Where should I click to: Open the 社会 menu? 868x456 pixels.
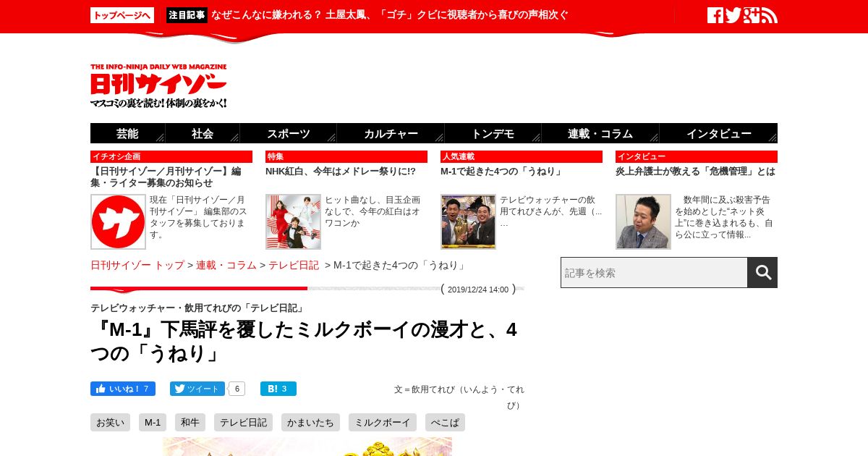[x=203, y=133]
